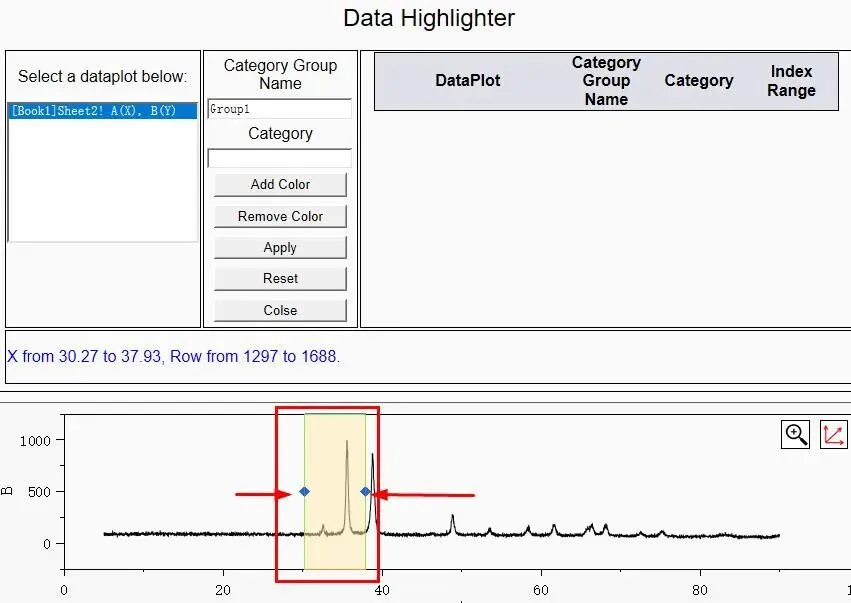This screenshot has width=851, height=603.
Task: Click the rescale axes icon on graph
Action: click(x=834, y=434)
